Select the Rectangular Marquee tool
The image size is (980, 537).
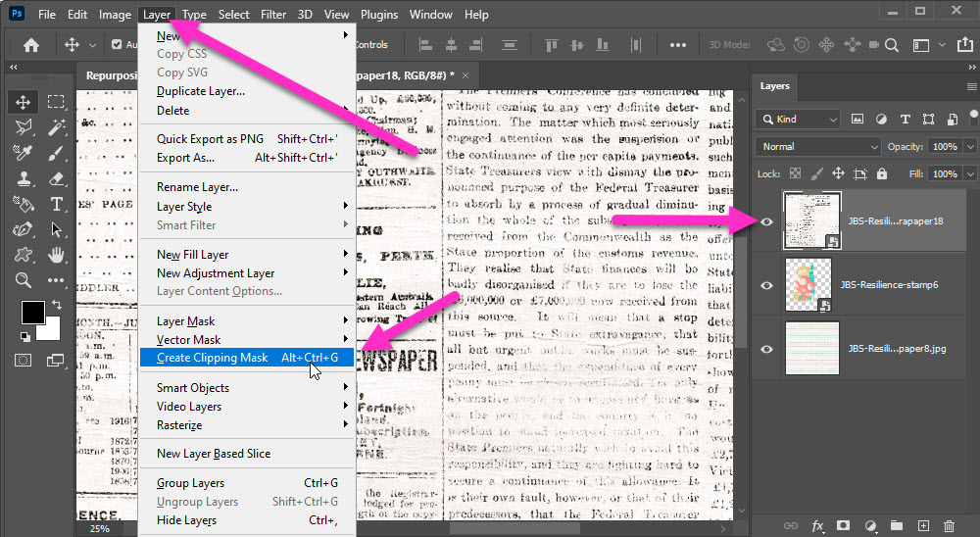[56, 102]
